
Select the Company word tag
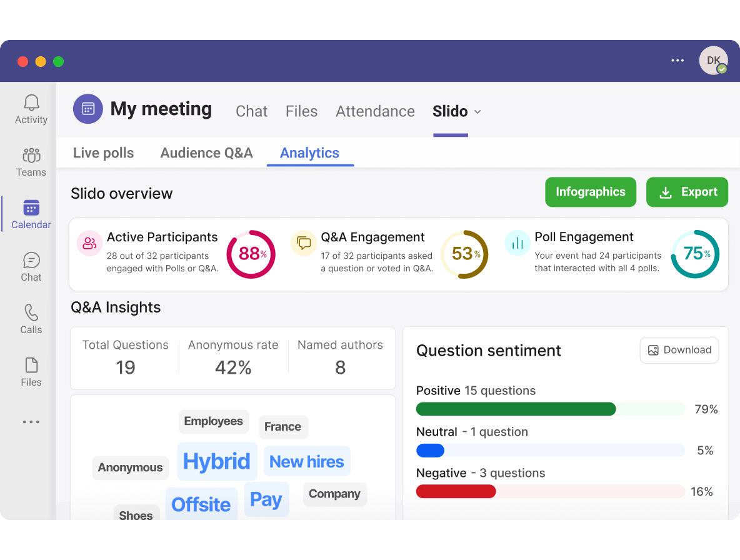click(334, 494)
